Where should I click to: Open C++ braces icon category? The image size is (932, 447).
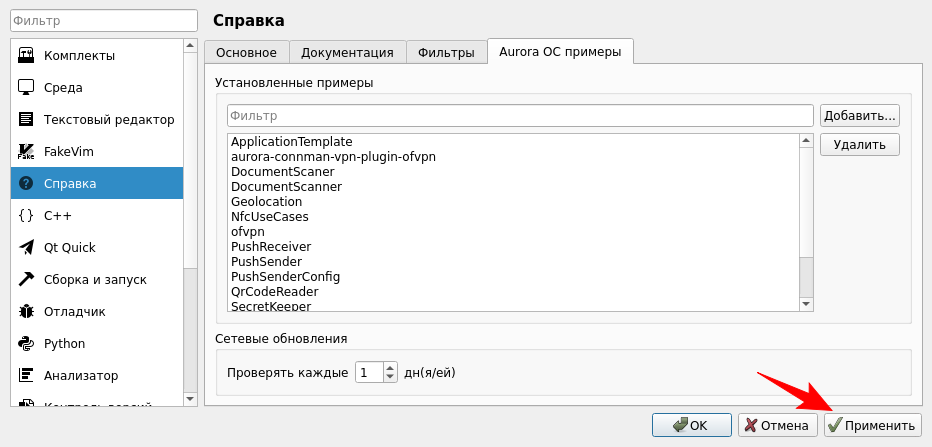27,215
